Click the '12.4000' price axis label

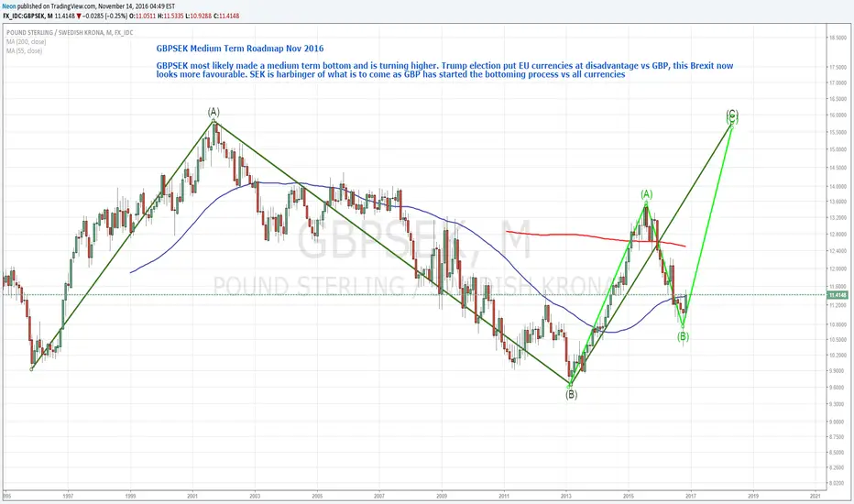coord(838,251)
